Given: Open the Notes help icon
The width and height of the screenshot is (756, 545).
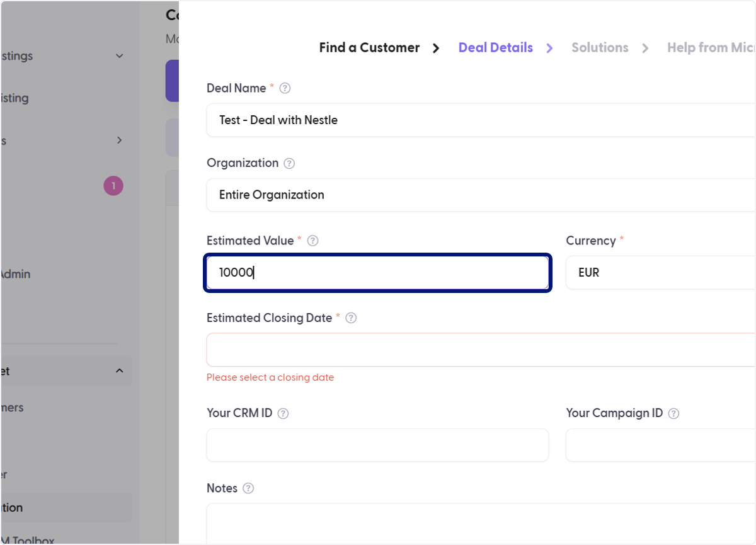Looking at the screenshot, I should click(x=248, y=488).
